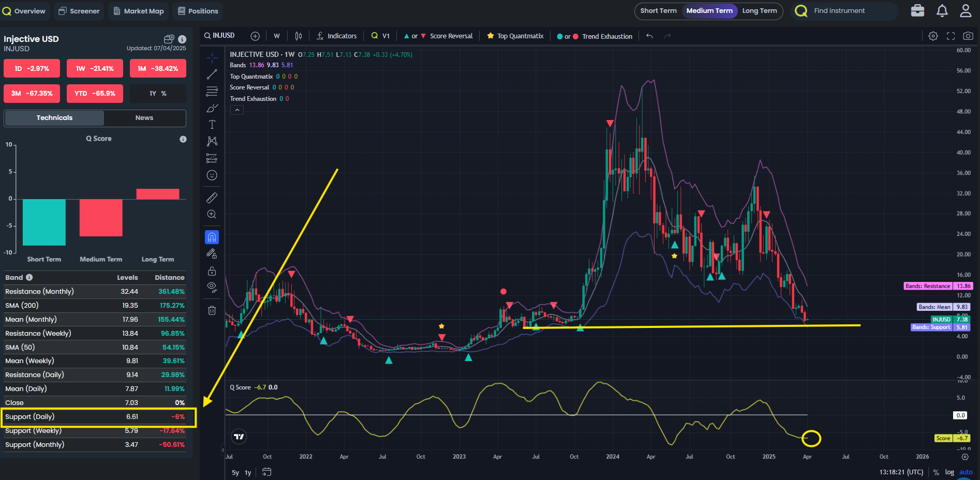Select the 1W -21.41% performance button
980x480 pixels.
pos(95,68)
